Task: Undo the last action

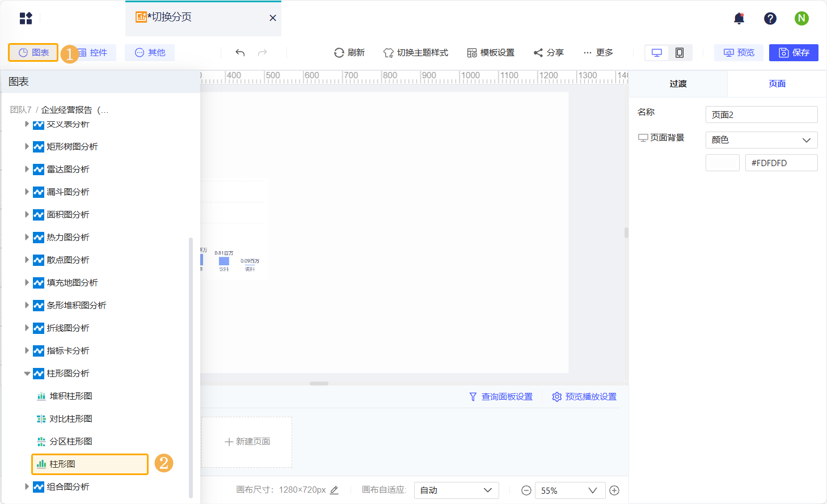Action: [x=240, y=53]
